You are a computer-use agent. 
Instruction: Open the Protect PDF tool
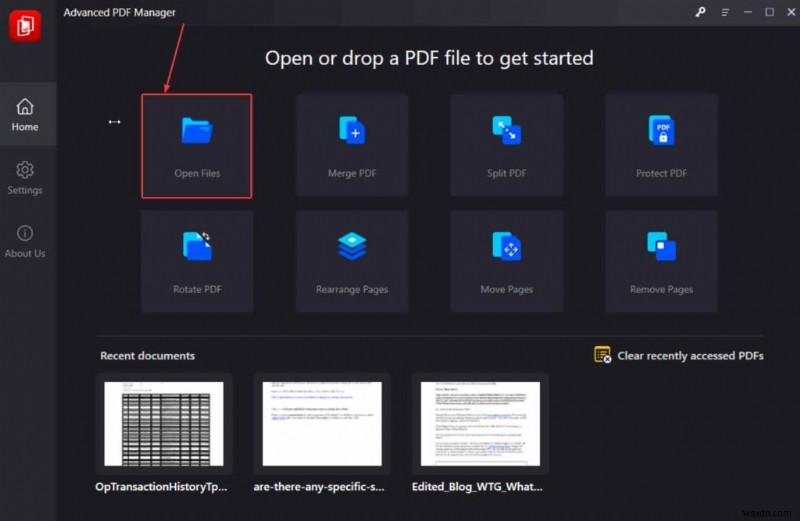(661, 145)
